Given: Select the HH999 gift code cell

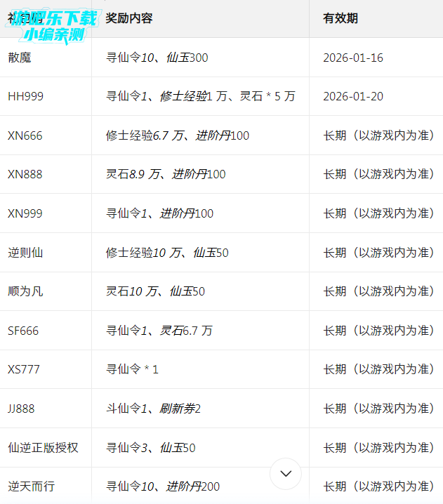Looking at the screenshot, I should click(25, 96).
